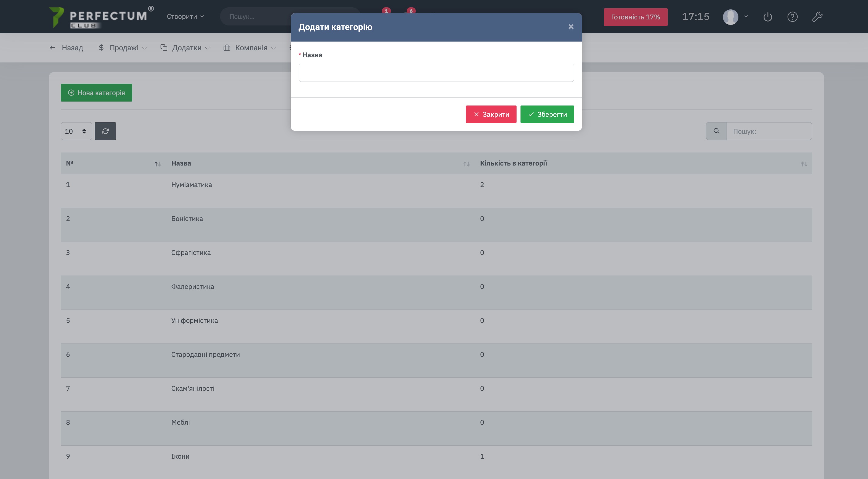868x479 pixels.
Task: Click the red Закрити button
Action: [491, 114]
